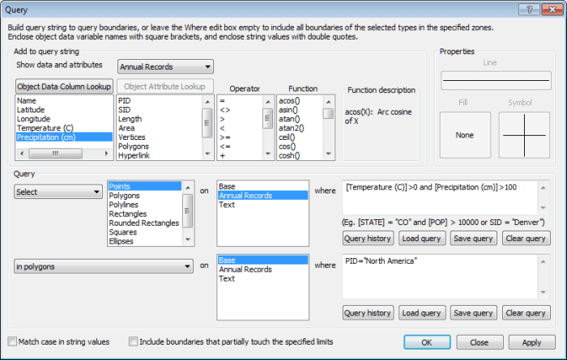Image resolution: width=567 pixels, height=360 pixels.
Task: Click the Operator list scrollbar thumb
Action: (x=268, y=119)
